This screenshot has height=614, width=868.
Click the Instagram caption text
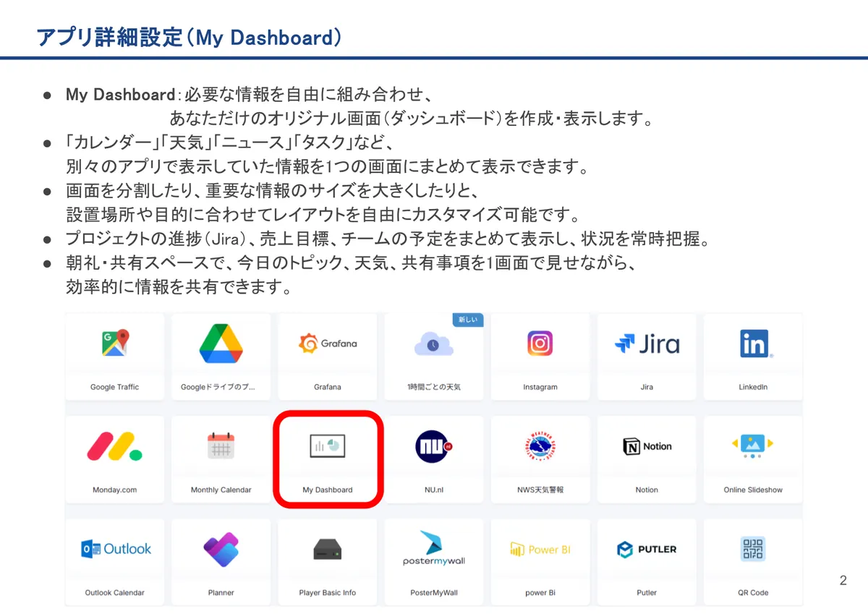coord(540,387)
